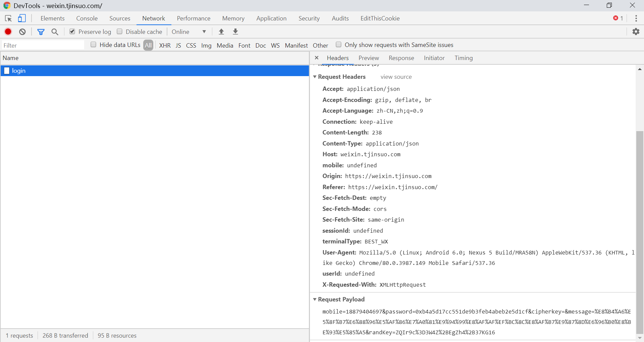644x342 pixels.
Task: Click the 268 B transferred status text
Action: [x=65, y=335]
